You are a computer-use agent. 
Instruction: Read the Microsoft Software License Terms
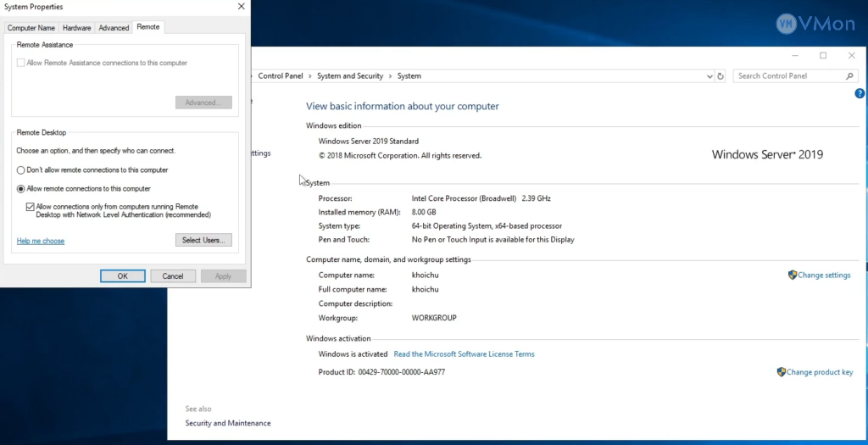click(464, 354)
